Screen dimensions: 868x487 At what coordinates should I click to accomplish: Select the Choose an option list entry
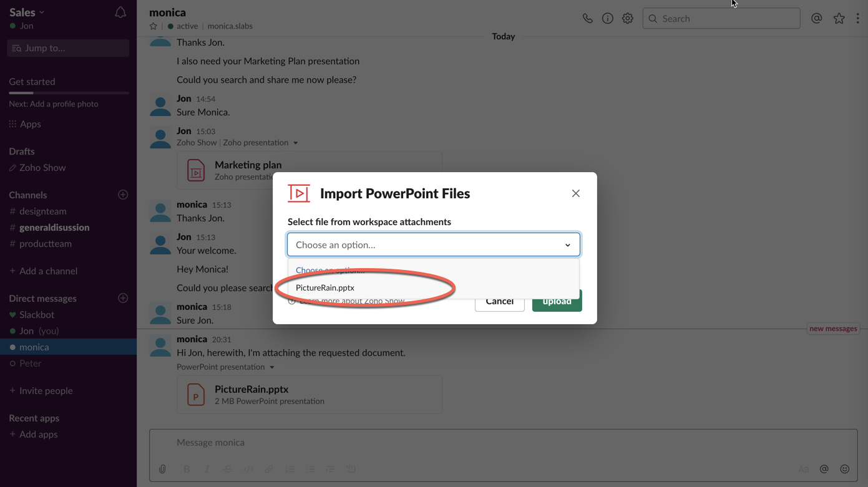(433, 270)
